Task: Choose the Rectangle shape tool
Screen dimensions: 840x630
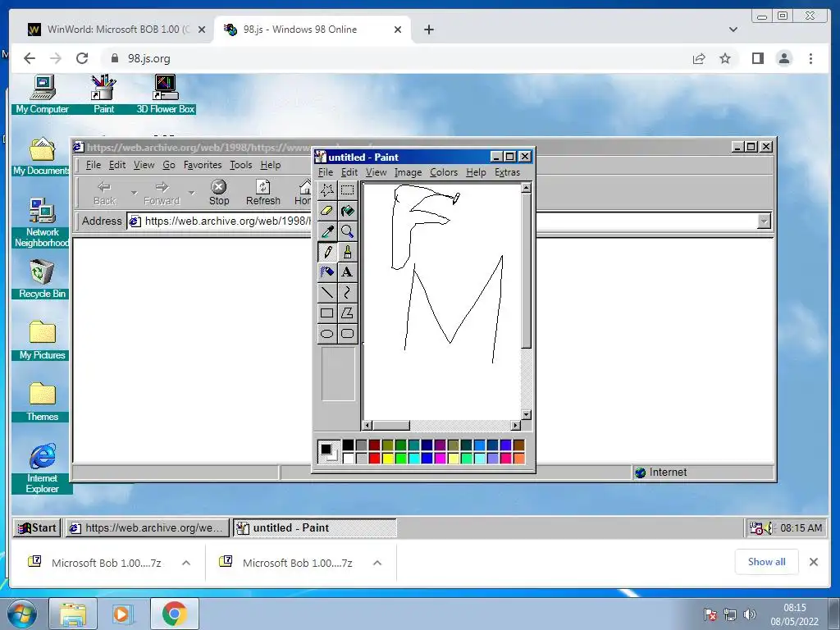Action: pos(326,313)
